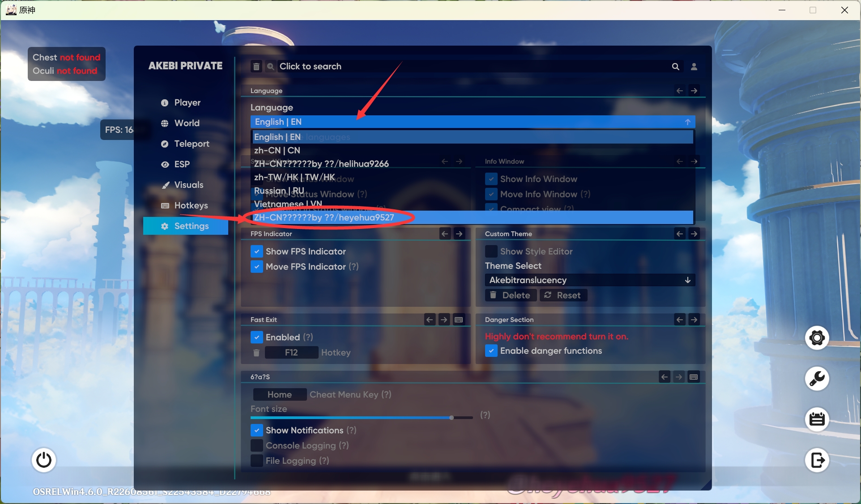Select Russian | RU from language list
Viewport: 861px width, 504px height.
click(279, 191)
